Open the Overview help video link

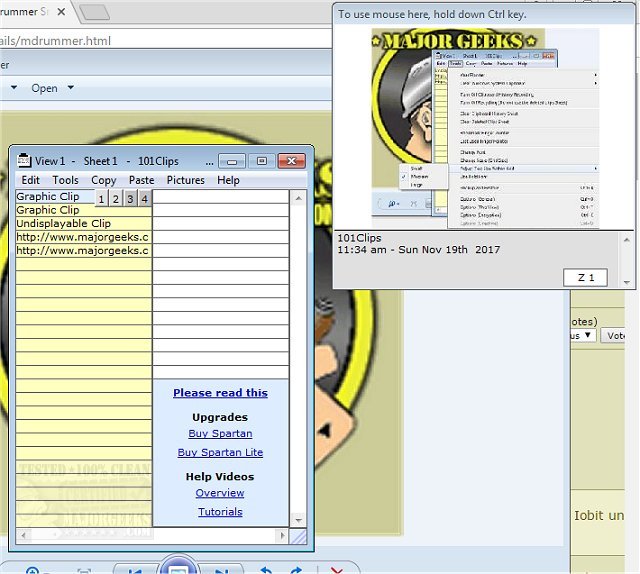coord(220,493)
